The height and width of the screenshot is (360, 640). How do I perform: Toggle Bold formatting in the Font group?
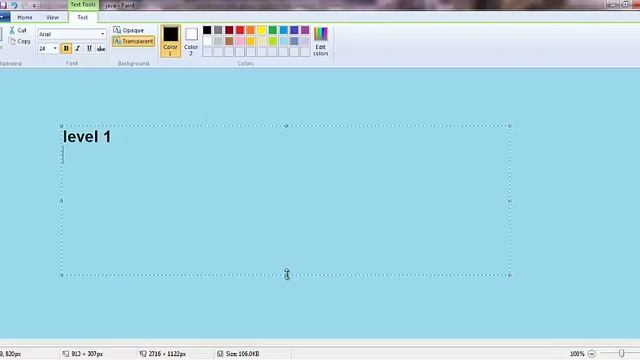pyautogui.click(x=66, y=49)
